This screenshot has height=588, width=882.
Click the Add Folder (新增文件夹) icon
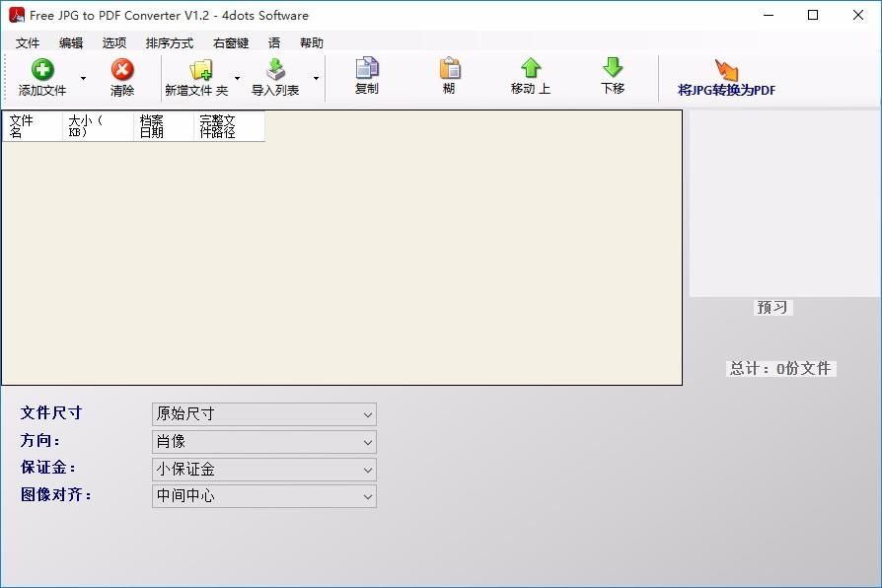[x=201, y=69]
